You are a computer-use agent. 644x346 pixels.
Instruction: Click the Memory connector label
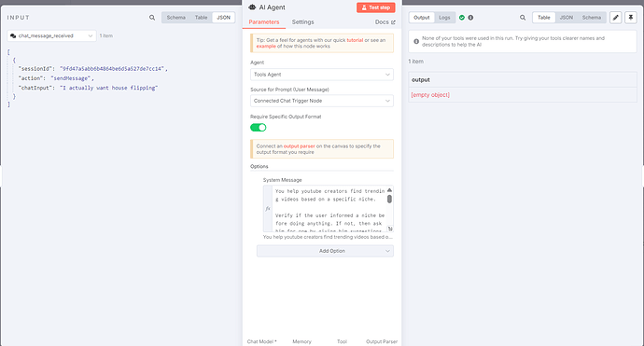point(301,341)
